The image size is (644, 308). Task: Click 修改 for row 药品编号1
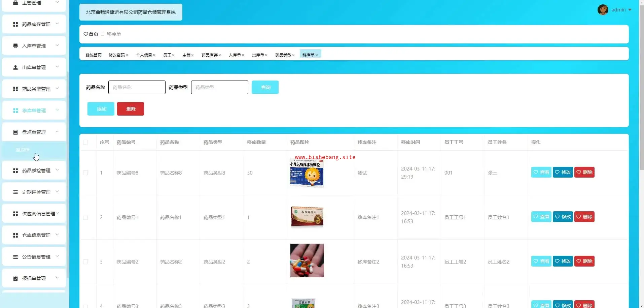563,217
